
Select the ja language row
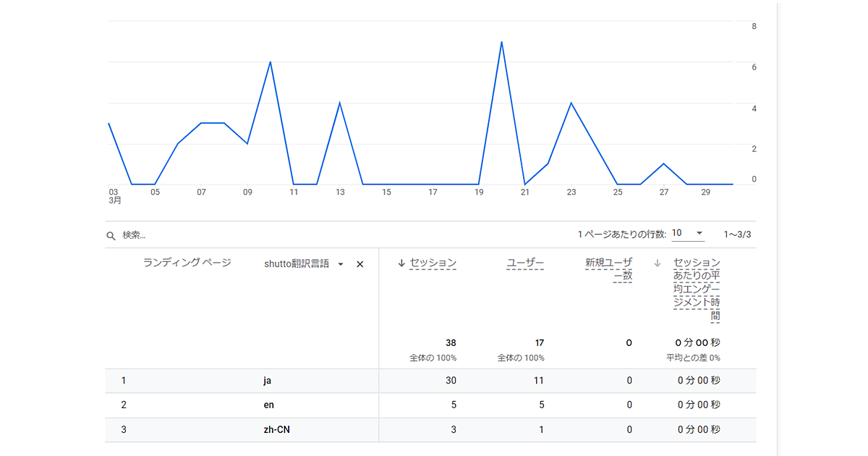tap(269, 381)
